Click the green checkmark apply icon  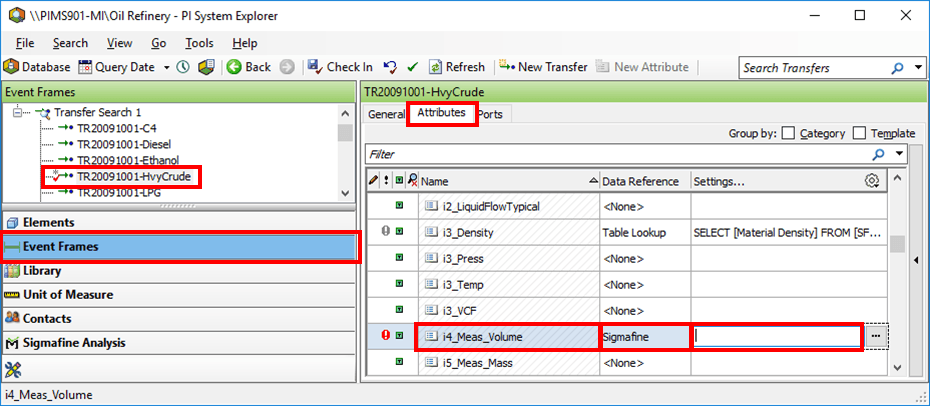pyautogui.click(x=413, y=67)
